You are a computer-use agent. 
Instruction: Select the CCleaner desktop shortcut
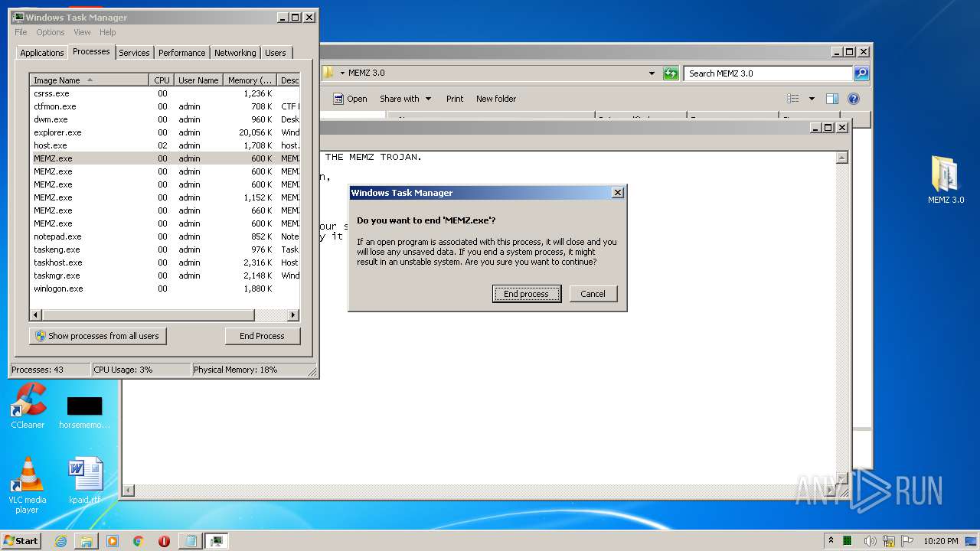click(28, 406)
